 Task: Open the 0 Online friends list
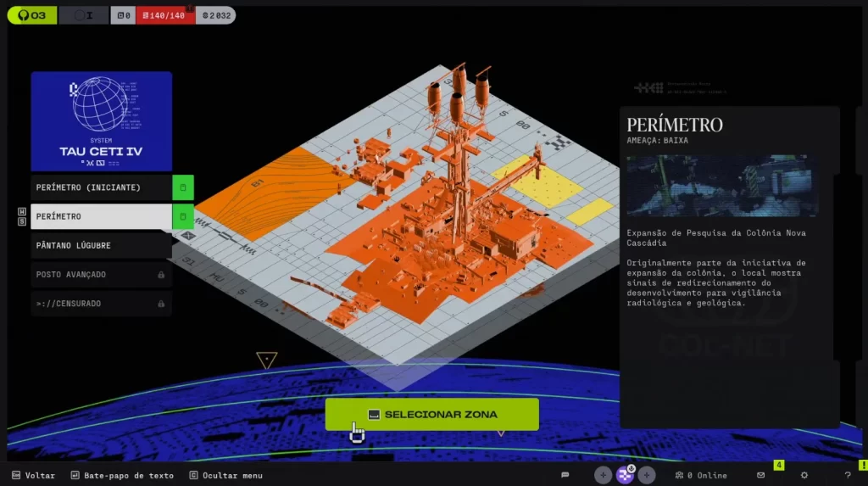pos(701,476)
